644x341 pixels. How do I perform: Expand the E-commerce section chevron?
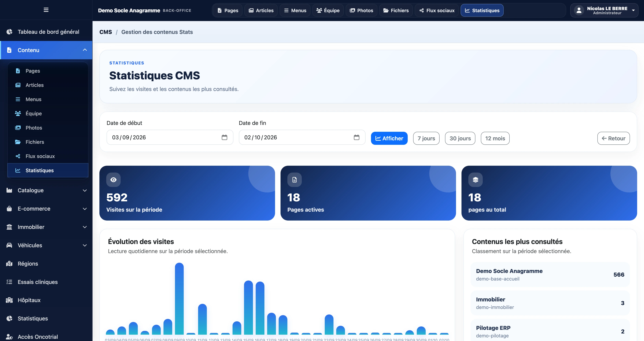coord(85,209)
